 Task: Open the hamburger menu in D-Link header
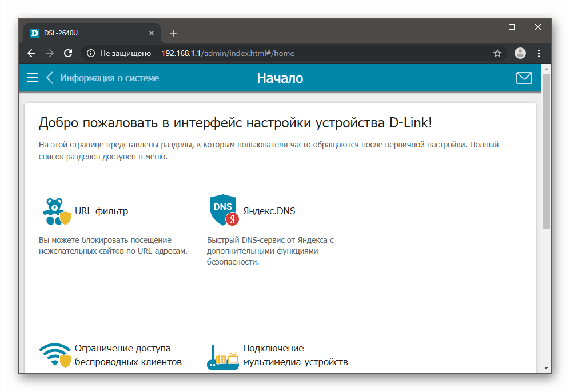pos(33,78)
